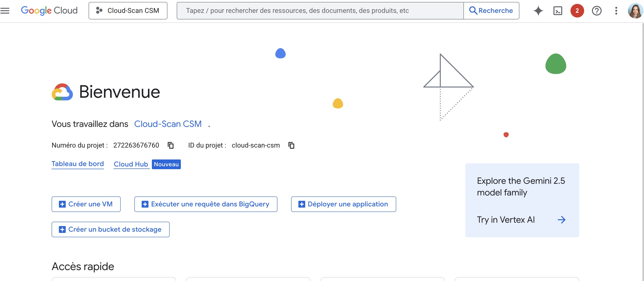Open the user account avatar menu
This screenshot has height=281, width=644.
click(635, 10)
